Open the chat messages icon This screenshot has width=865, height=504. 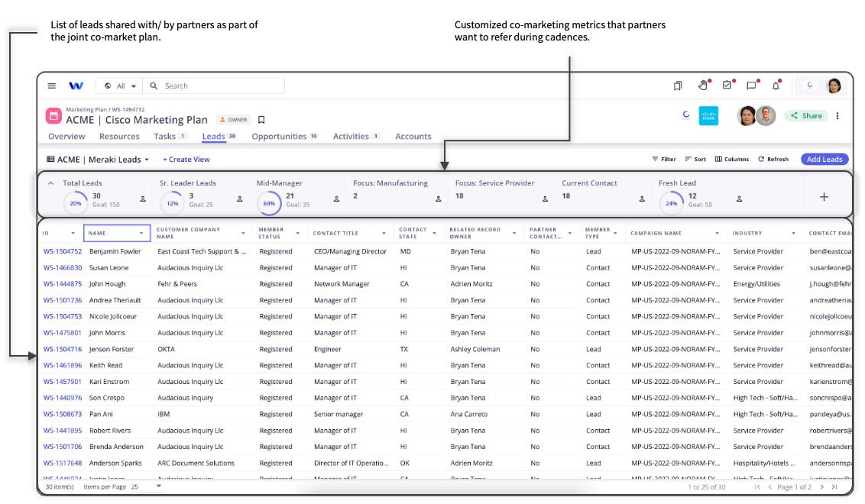pos(751,86)
